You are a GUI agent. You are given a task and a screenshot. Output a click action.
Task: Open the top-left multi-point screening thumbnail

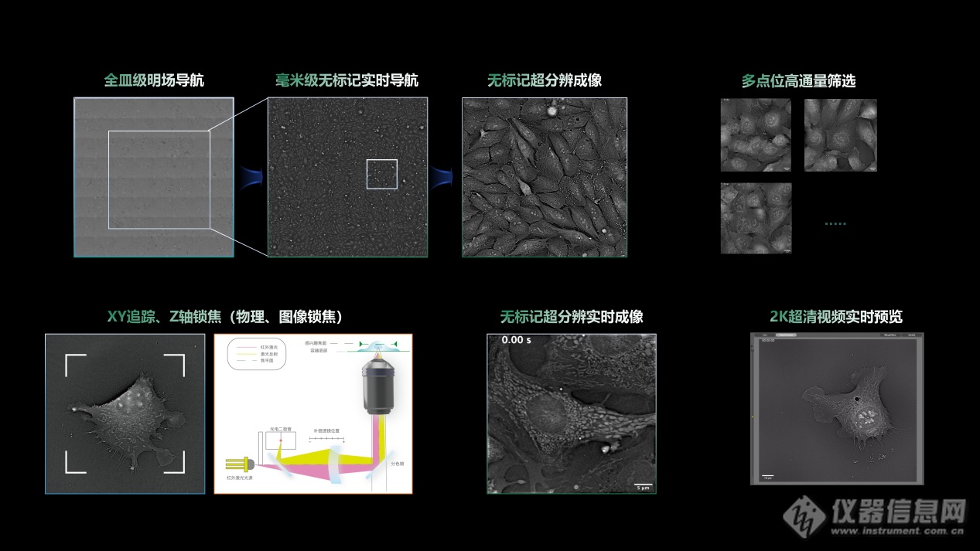756,134
